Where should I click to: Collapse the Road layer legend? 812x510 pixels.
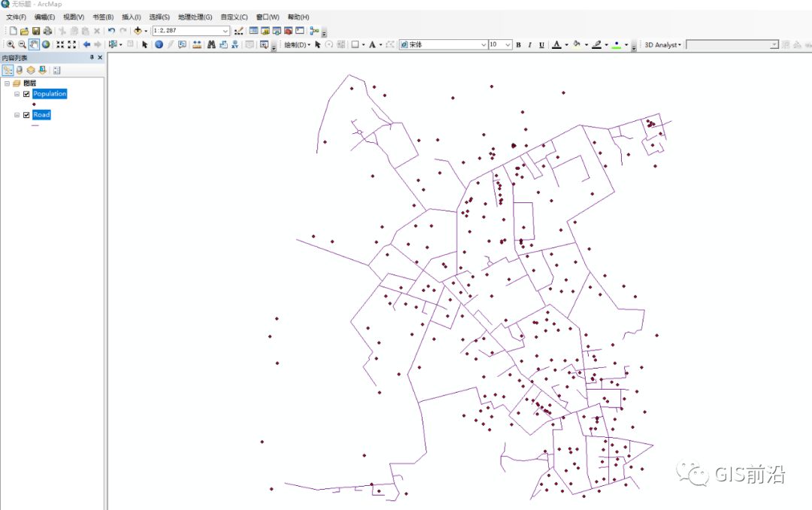17,115
